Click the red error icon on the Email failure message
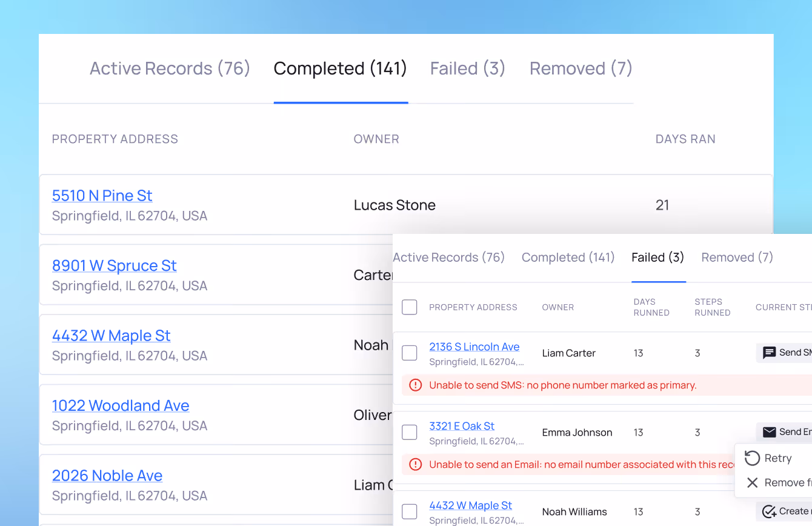The height and width of the screenshot is (526, 812). click(x=415, y=464)
